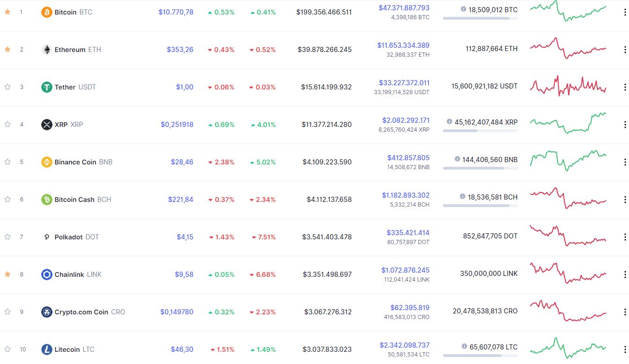Click XRP circulating supply progress bar

pyautogui.click(x=480, y=131)
